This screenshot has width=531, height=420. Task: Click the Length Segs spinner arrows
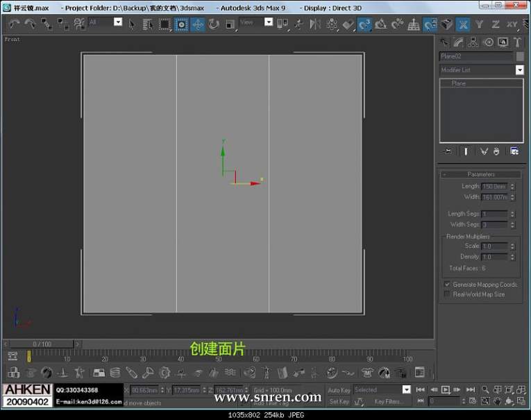pos(512,214)
